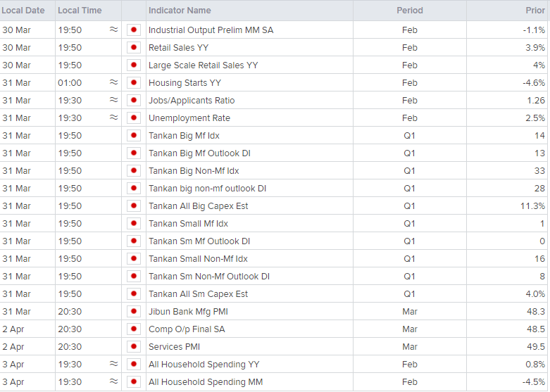Select the Industrial Output Prelim MM SA indicator

pos(211,30)
